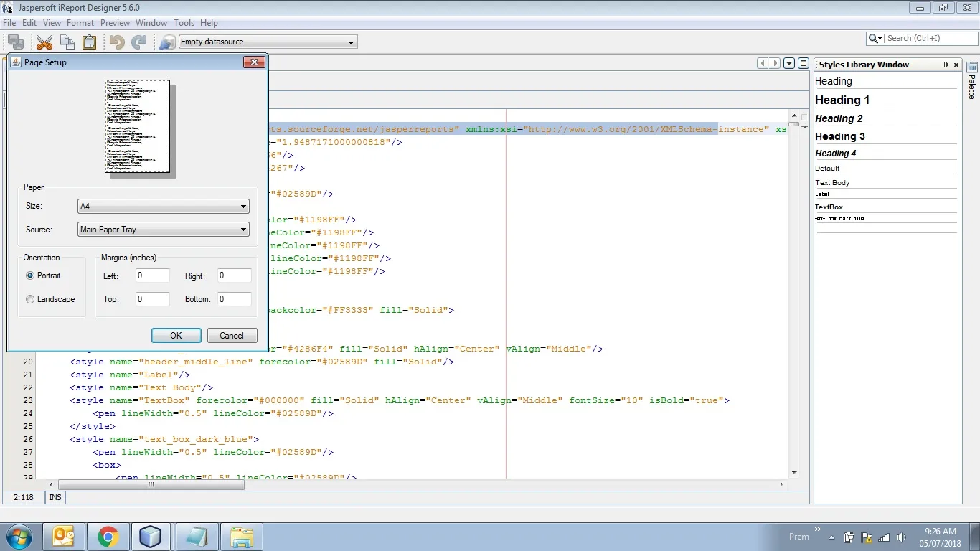Switch to the iReport taskbar button
The height and width of the screenshot is (551, 980).
[x=196, y=537]
